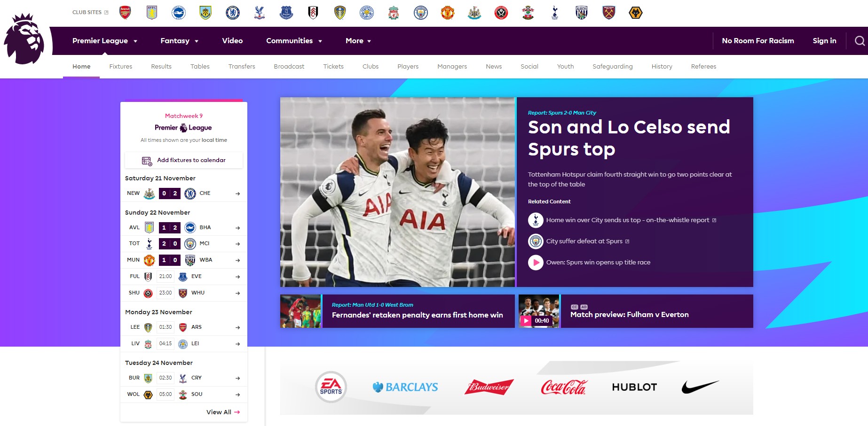Open the AVL 1-2 BHA match row
This screenshot has width=868, height=426.
tap(184, 228)
